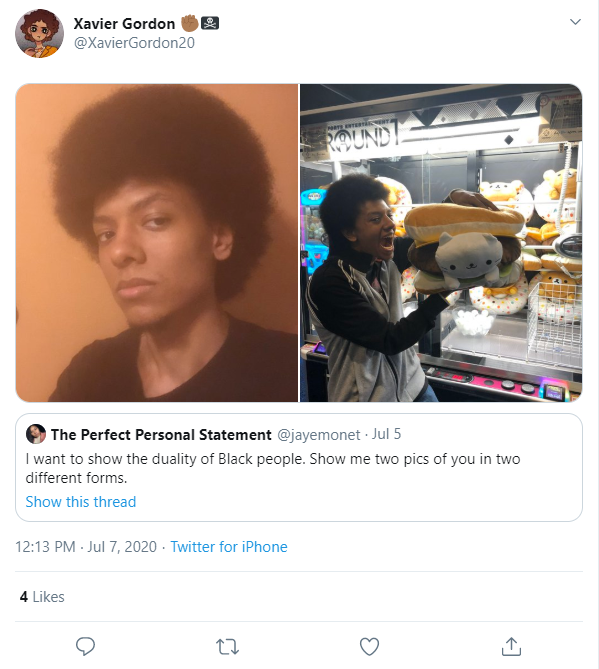Open the arcade plush photo on right
This screenshot has width=599, height=669.
click(441, 243)
